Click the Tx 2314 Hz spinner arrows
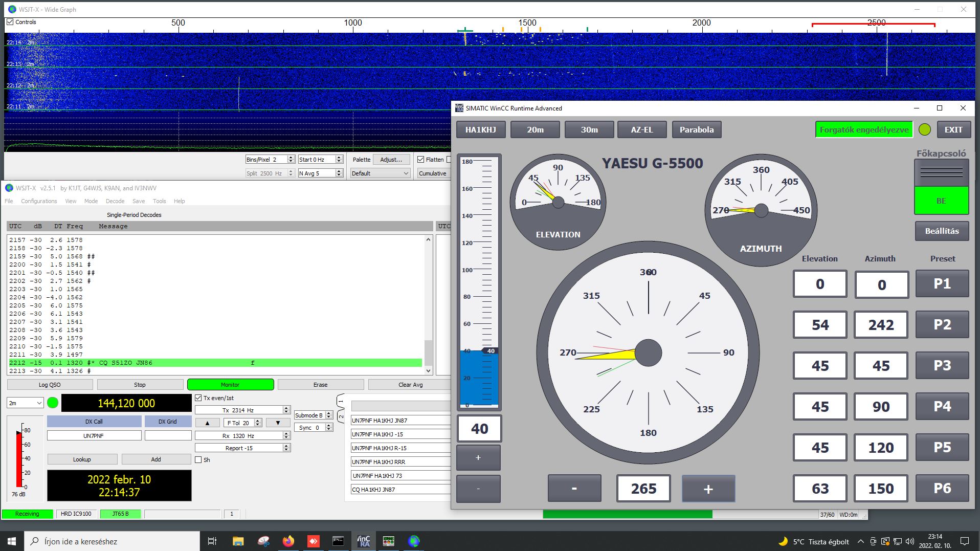Viewport: 980px width, 551px height. tap(286, 410)
